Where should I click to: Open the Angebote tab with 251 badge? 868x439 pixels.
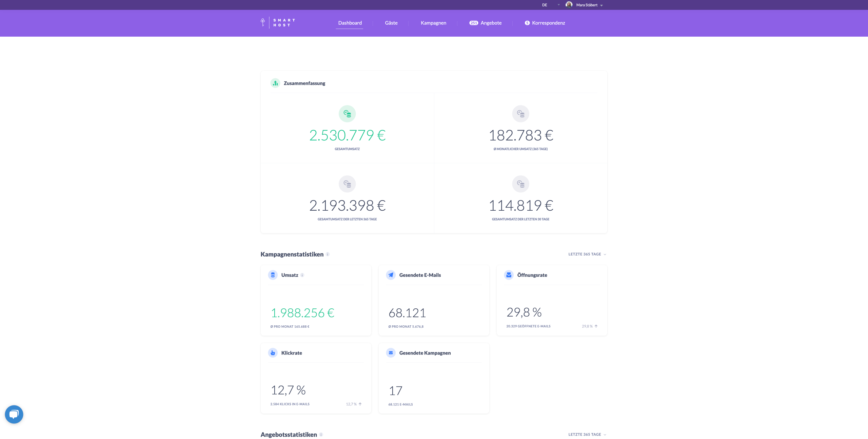point(485,23)
